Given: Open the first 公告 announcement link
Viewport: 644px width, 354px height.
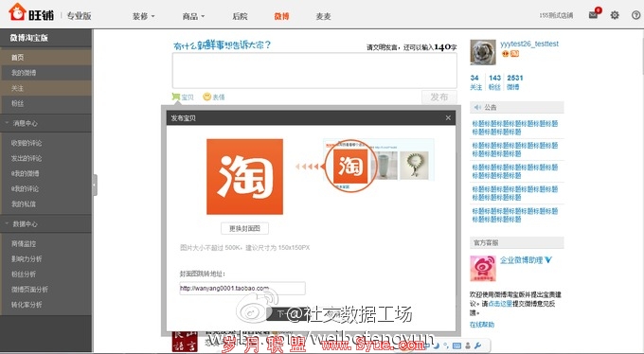Looking at the screenshot, I should (514, 128).
